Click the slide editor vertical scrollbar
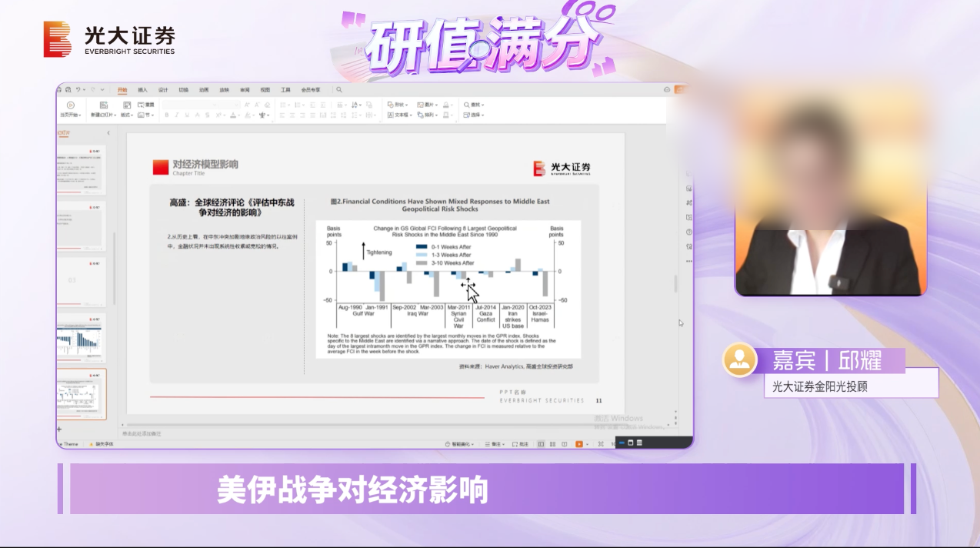 [676, 283]
